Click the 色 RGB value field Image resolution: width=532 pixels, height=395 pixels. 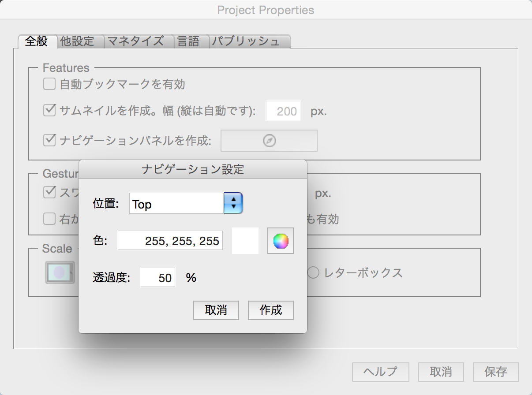coord(170,241)
